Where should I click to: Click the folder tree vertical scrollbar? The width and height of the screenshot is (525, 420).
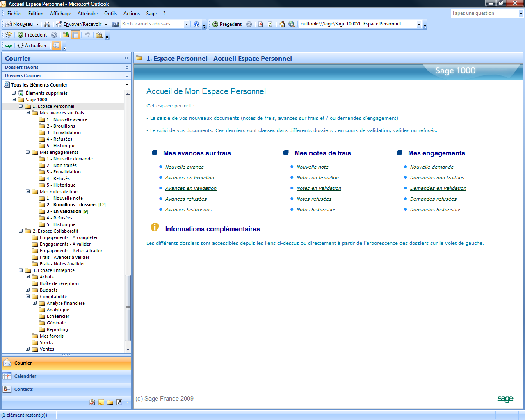click(x=128, y=308)
